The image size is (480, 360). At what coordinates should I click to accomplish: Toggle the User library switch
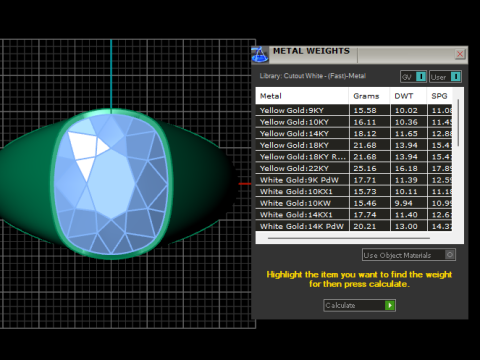[445, 77]
